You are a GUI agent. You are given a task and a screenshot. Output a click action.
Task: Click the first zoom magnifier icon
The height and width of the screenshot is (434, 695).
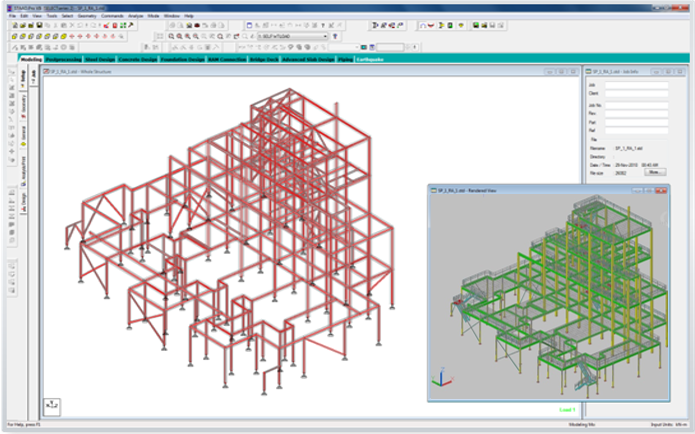point(171,36)
